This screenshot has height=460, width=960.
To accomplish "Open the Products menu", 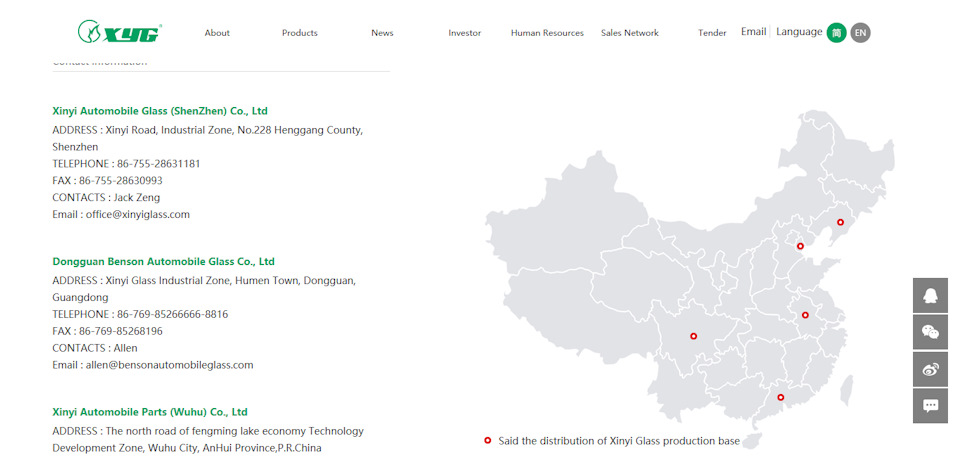I will [x=299, y=33].
